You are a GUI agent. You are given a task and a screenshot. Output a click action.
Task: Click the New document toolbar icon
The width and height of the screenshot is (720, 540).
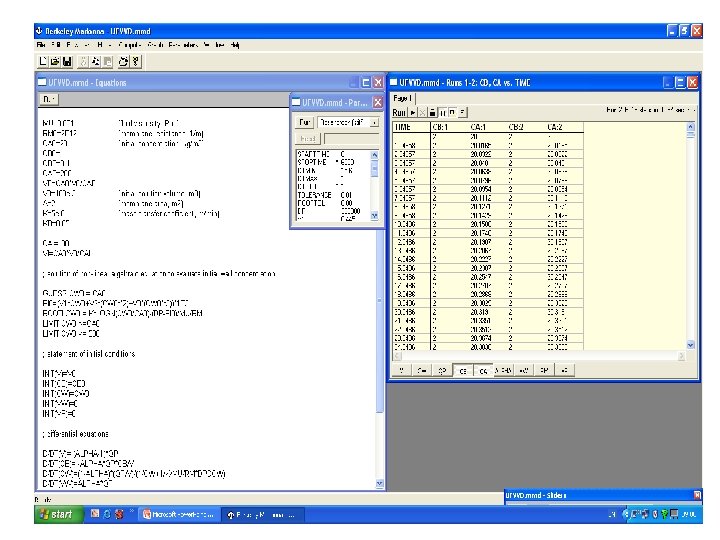click(x=43, y=61)
